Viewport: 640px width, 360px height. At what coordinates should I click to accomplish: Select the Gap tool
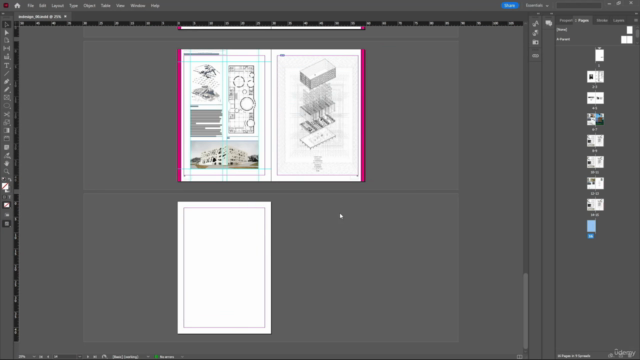(7, 49)
